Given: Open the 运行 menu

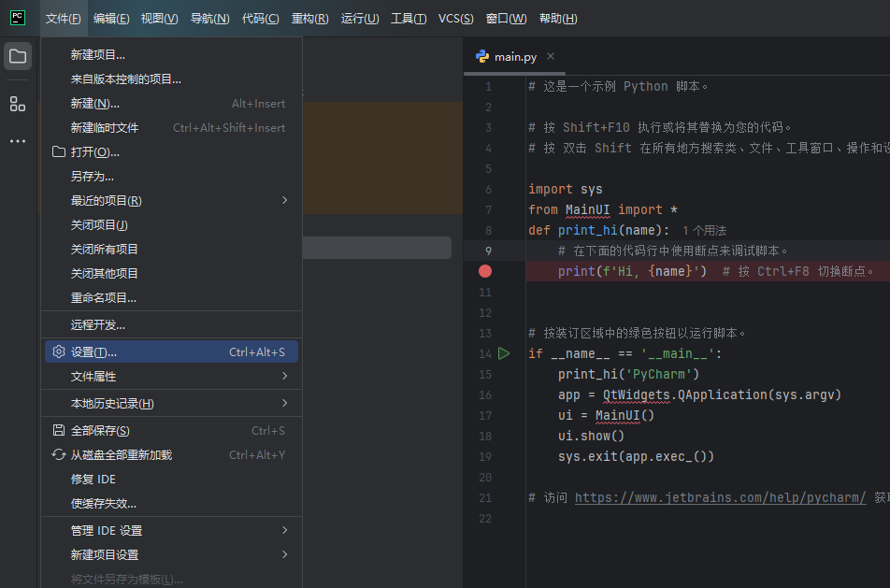Looking at the screenshot, I should [x=360, y=18].
